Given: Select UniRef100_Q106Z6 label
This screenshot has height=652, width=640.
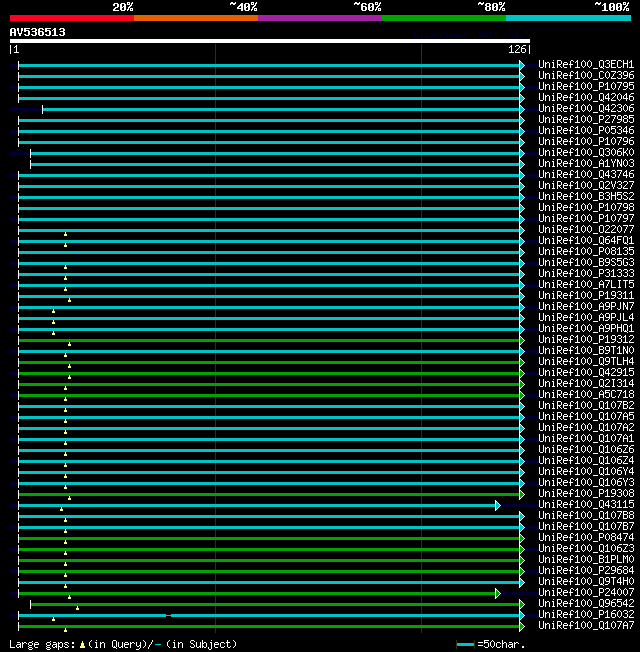Looking at the screenshot, I should click(x=586, y=449).
